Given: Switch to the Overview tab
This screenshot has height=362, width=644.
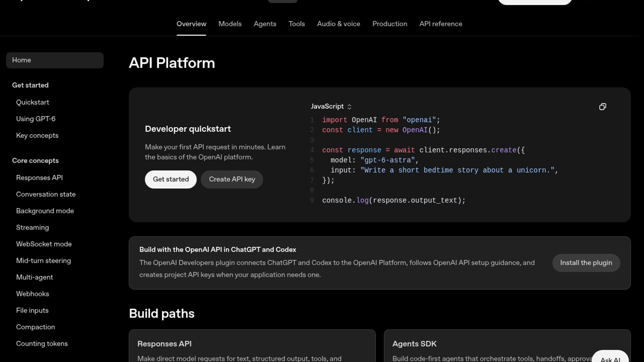Looking at the screenshot, I should [x=191, y=24].
